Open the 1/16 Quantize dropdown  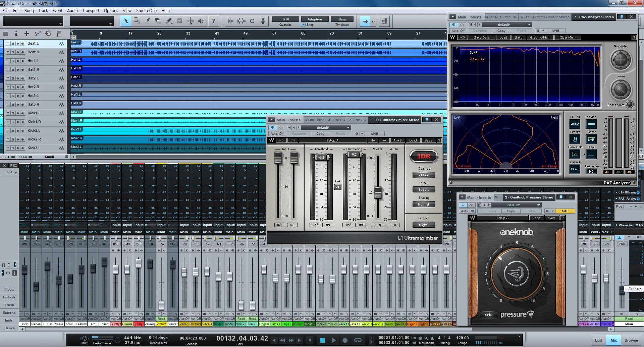point(285,19)
